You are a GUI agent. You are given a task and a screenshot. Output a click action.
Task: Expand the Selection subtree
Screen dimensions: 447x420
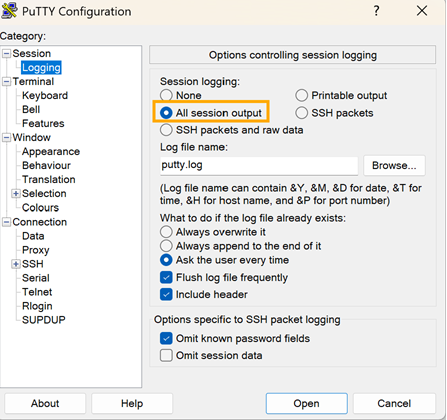coord(16,194)
